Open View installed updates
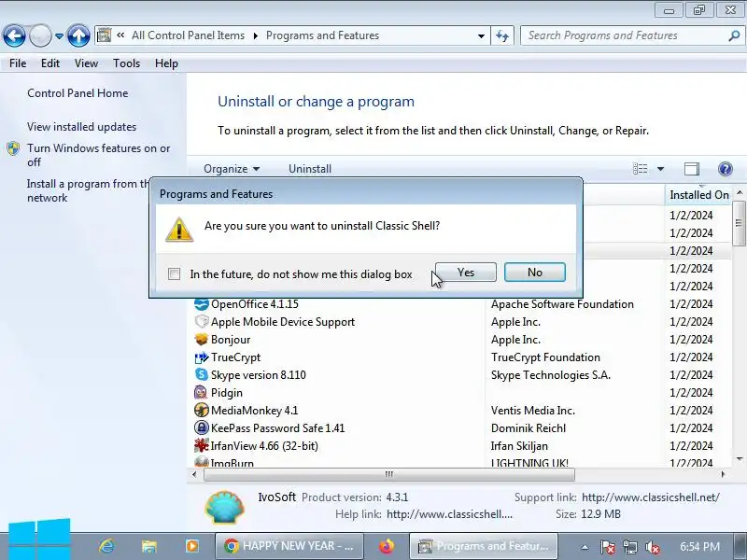 81,127
